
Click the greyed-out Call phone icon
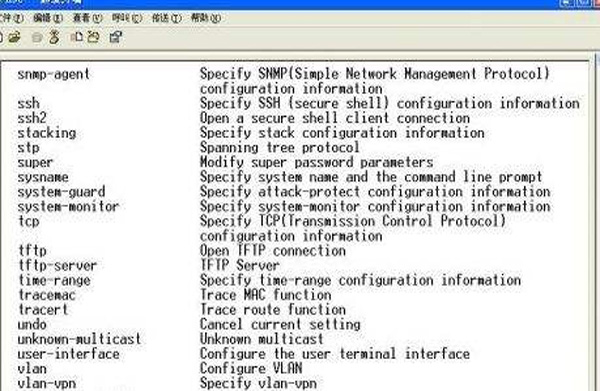click(x=37, y=37)
